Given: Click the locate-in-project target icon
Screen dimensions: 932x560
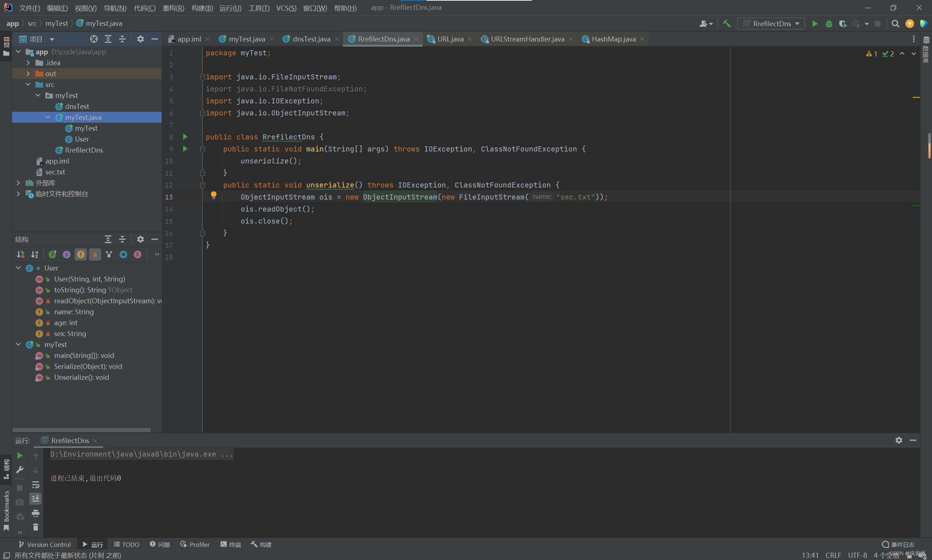Looking at the screenshot, I should pyautogui.click(x=94, y=39).
